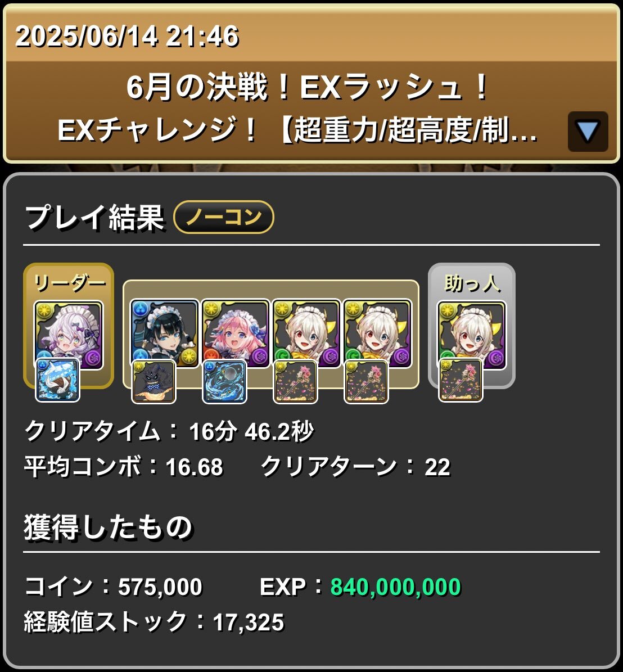The width and height of the screenshot is (623, 672).
Task: Click the 6月の決戦！EXラッシュ！ dungeon title
Action: tap(308, 87)
